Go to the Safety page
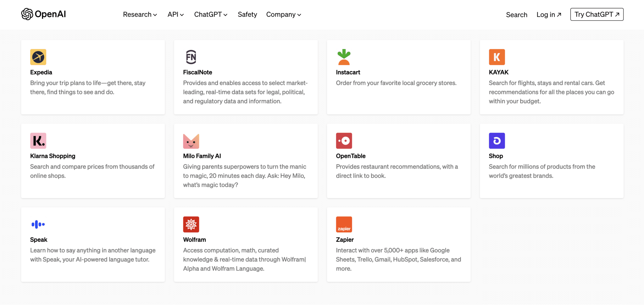The width and height of the screenshot is (644, 307). point(247,14)
